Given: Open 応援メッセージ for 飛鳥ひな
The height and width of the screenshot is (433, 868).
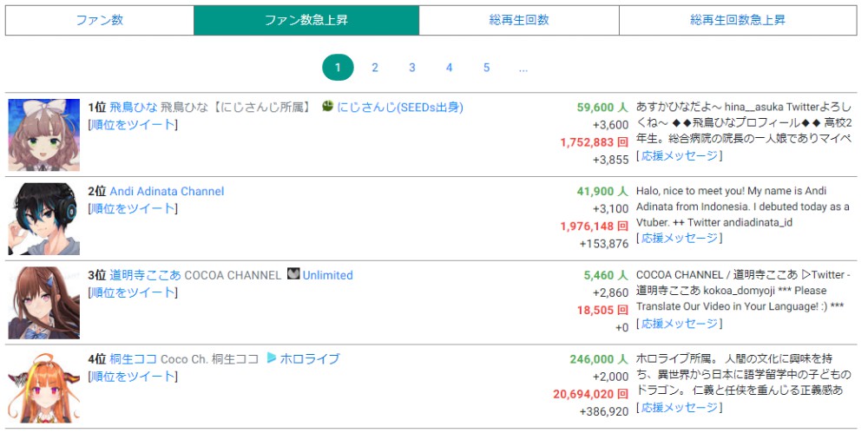Looking at the screenshot, I should (x=680, y=156).
